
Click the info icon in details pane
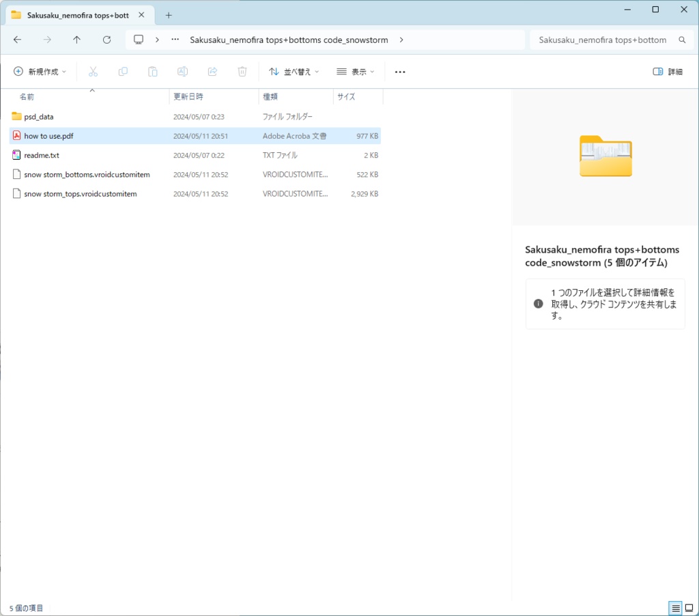[x=538, y=304]
